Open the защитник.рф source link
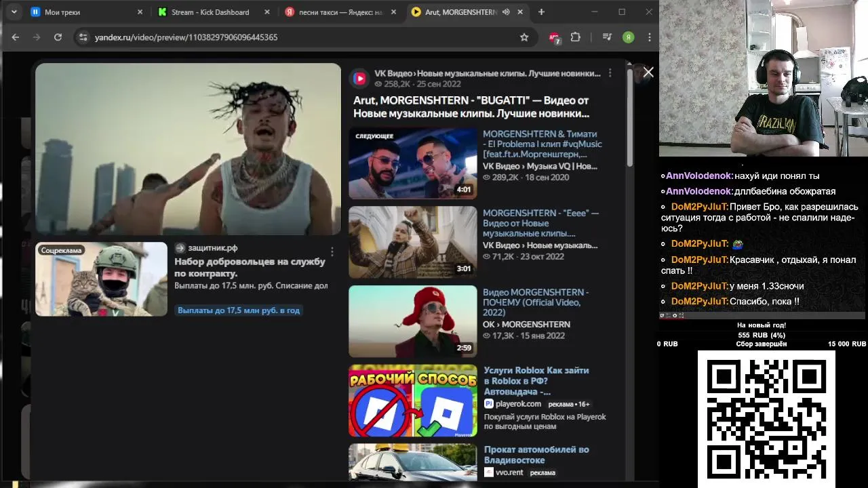868x488 pixels. click(x=212, y=248)
